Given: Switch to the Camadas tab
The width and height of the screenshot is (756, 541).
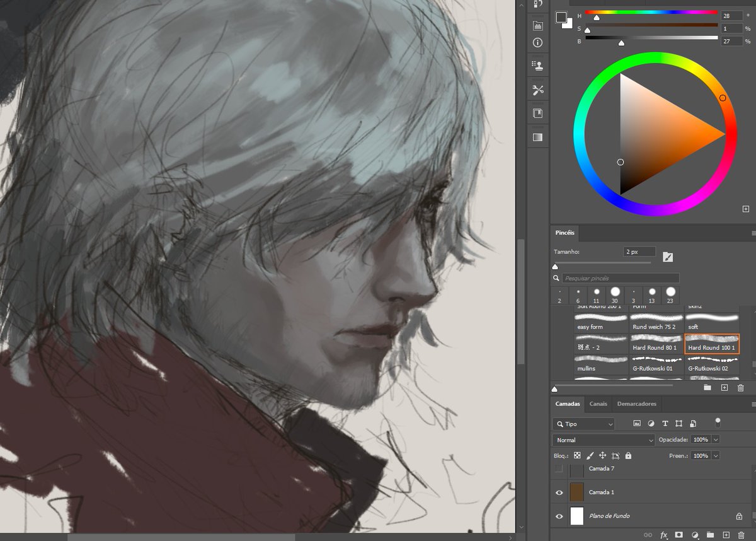Looking at the screenshot, I should 567,404.
